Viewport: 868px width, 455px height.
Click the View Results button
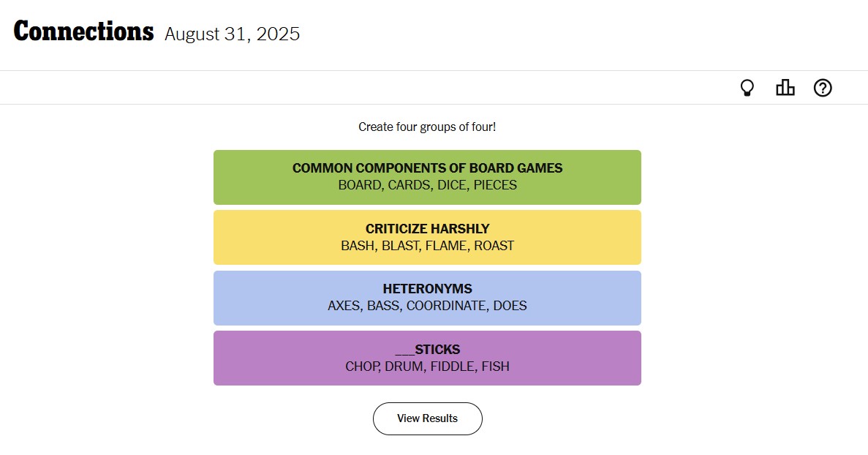[x=427, y=418]
